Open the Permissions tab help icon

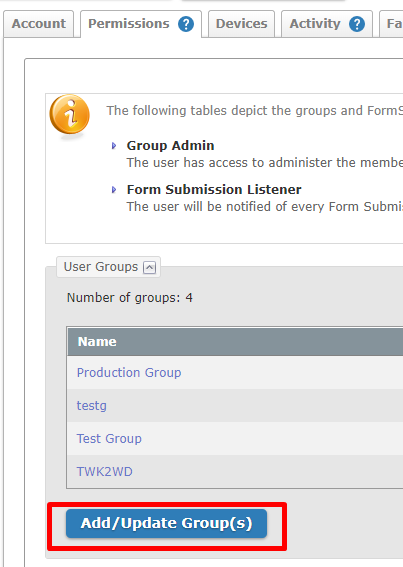pos(186,24)
